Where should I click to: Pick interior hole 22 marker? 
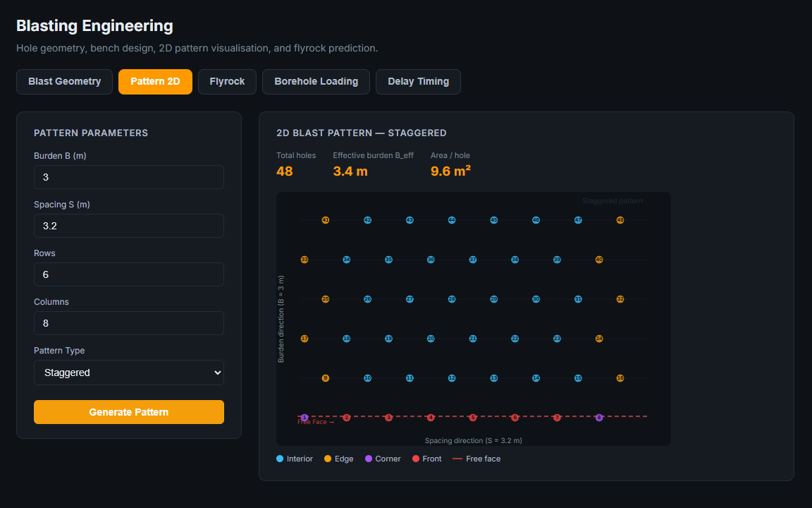pos(515,339)
